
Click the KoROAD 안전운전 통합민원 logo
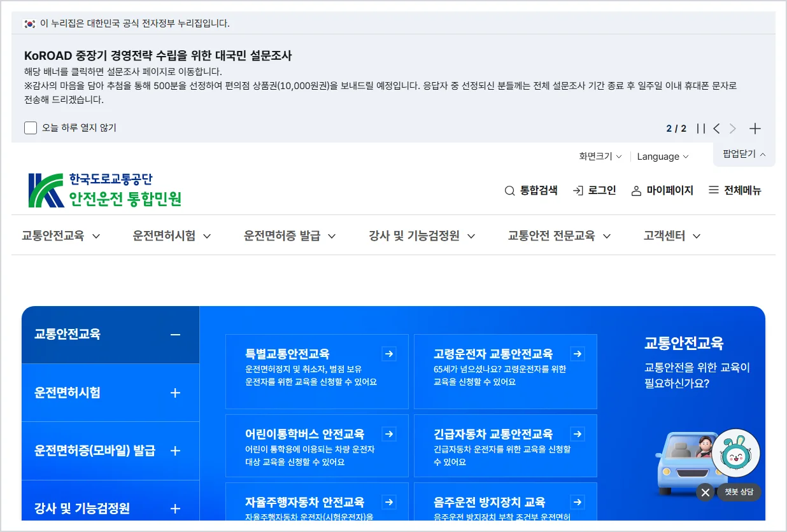(x=105, y=190)
